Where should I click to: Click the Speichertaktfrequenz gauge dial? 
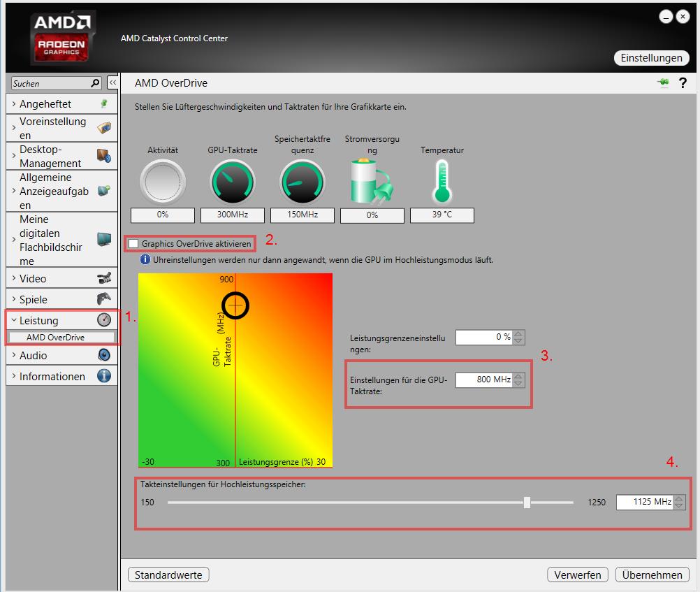click(302, 182)
